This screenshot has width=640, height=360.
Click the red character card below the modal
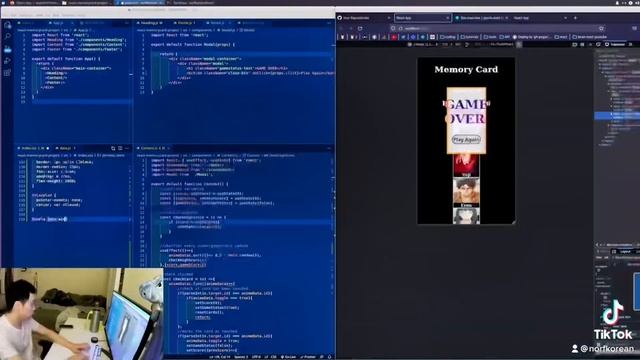[x=466, y=165]
